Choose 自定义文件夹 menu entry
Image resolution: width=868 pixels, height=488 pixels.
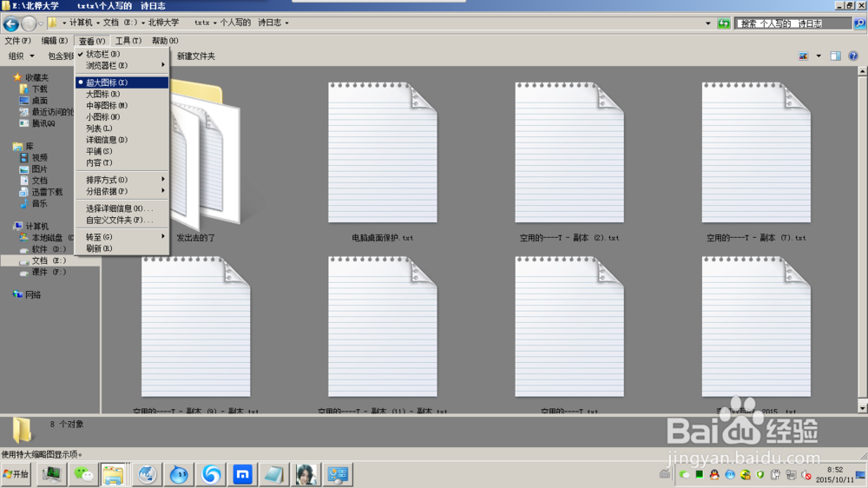[122, 220]
